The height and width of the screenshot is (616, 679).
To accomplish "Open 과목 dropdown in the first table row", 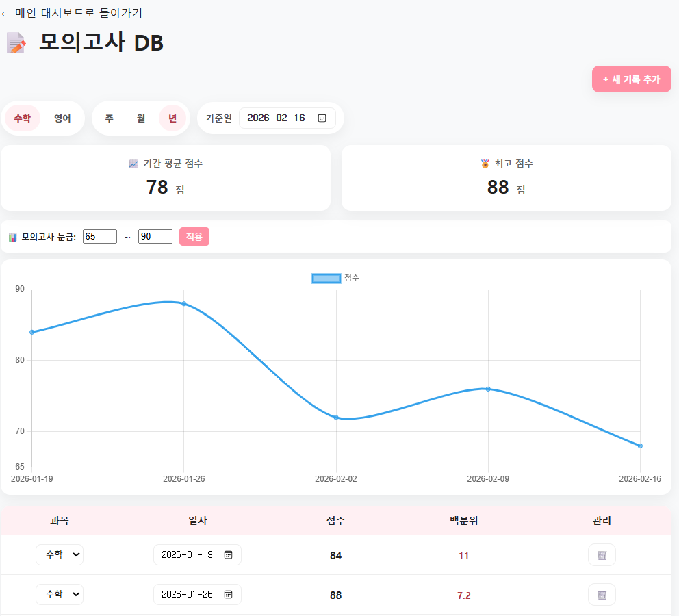I will [60, 555].
